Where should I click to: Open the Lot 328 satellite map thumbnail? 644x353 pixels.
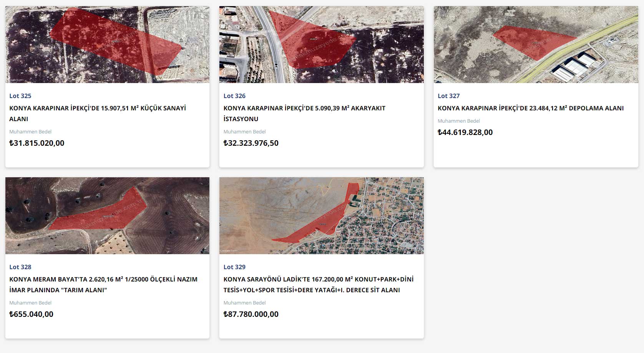click(107, 215)
